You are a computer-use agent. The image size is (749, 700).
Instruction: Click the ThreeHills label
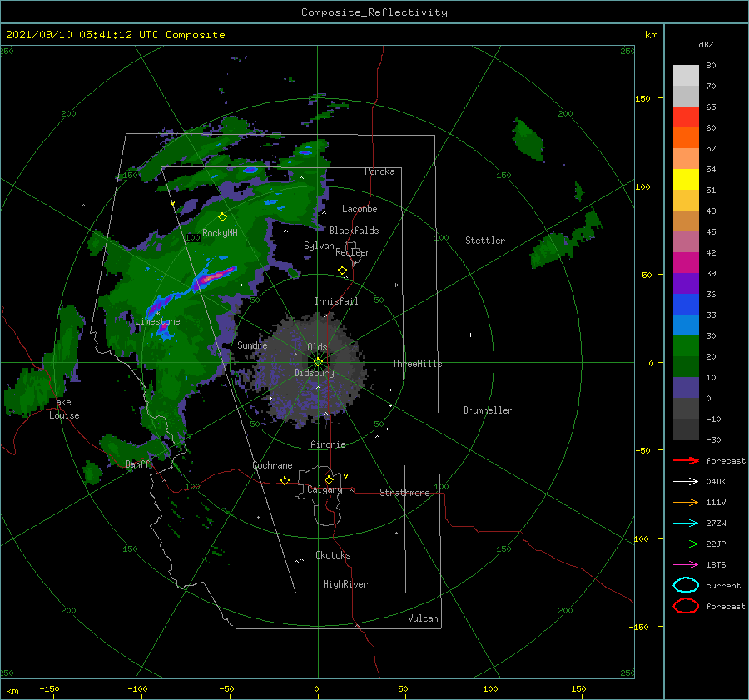[x=417, y=364]
